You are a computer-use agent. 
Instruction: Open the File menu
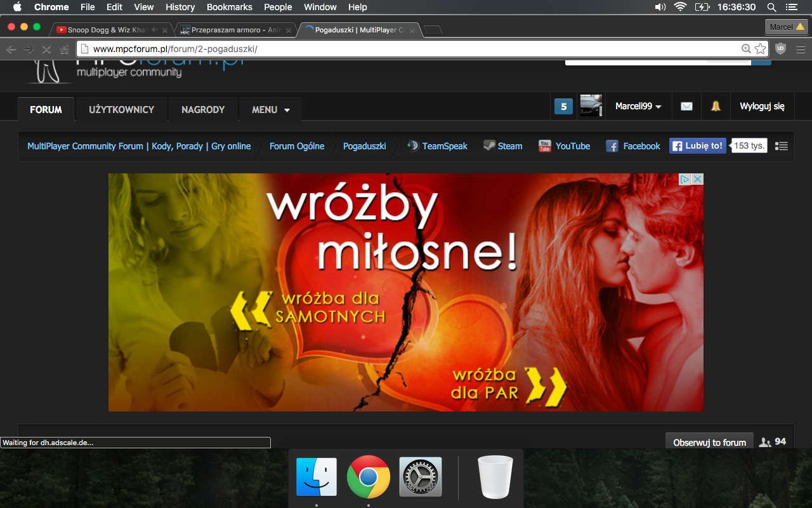88,7
